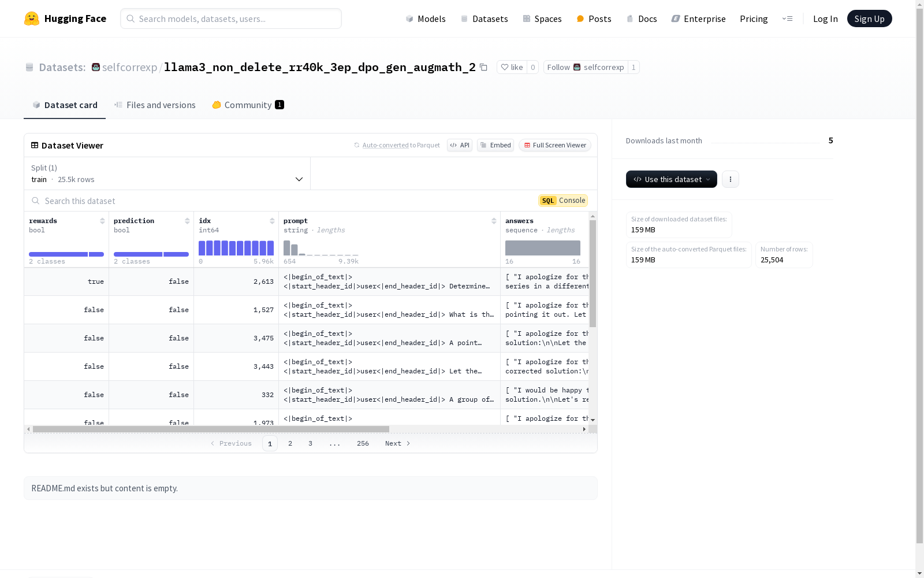
Task: Click the up arrow of the table vertical scrollbar
Action: pyautogui.click(x=593, y=216)
